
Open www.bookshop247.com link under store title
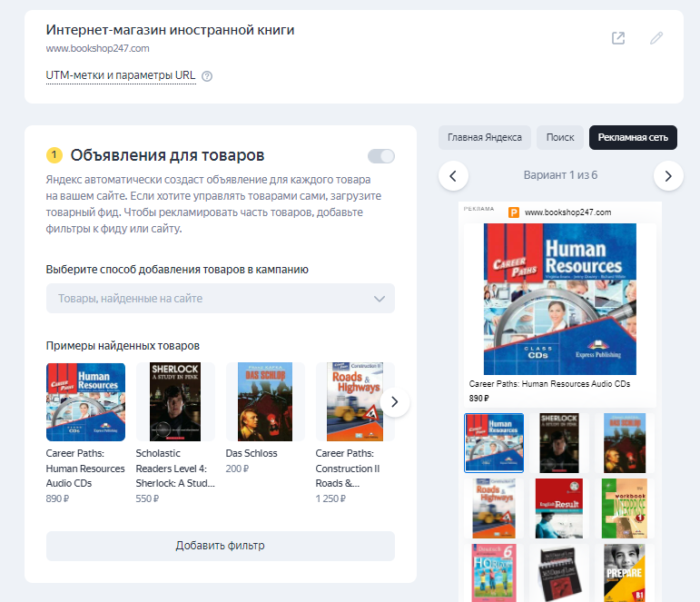98,48
